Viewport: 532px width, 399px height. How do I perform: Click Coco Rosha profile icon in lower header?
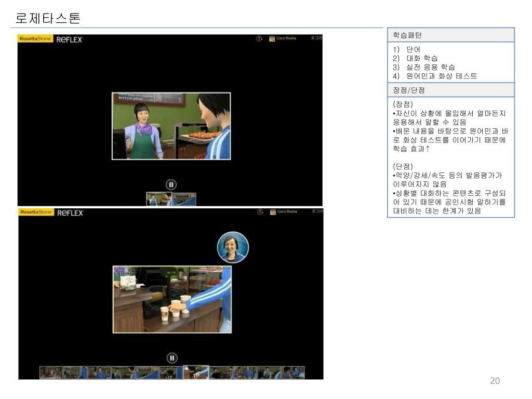coord(273,212)
